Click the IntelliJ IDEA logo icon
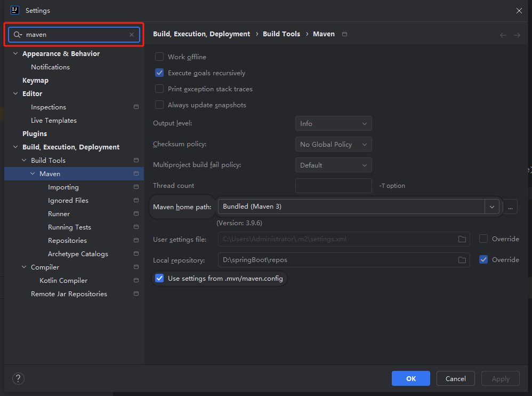The height and width of the screenshot is (396, 532). 14,10
